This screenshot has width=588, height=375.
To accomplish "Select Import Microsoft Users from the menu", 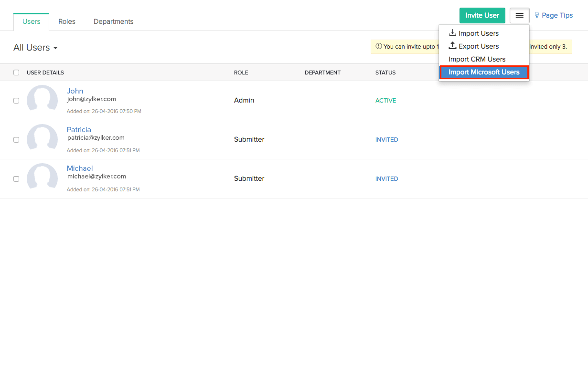I will click(484, 72).
